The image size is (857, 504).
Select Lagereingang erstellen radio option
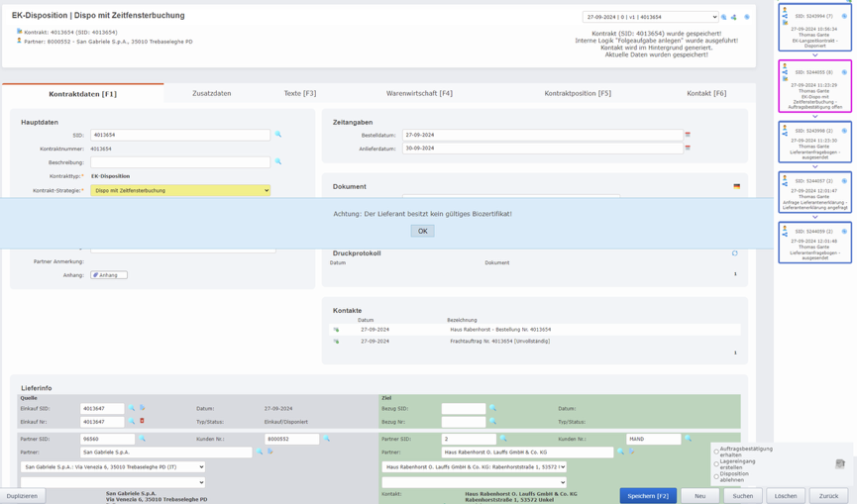coord(716,464)
